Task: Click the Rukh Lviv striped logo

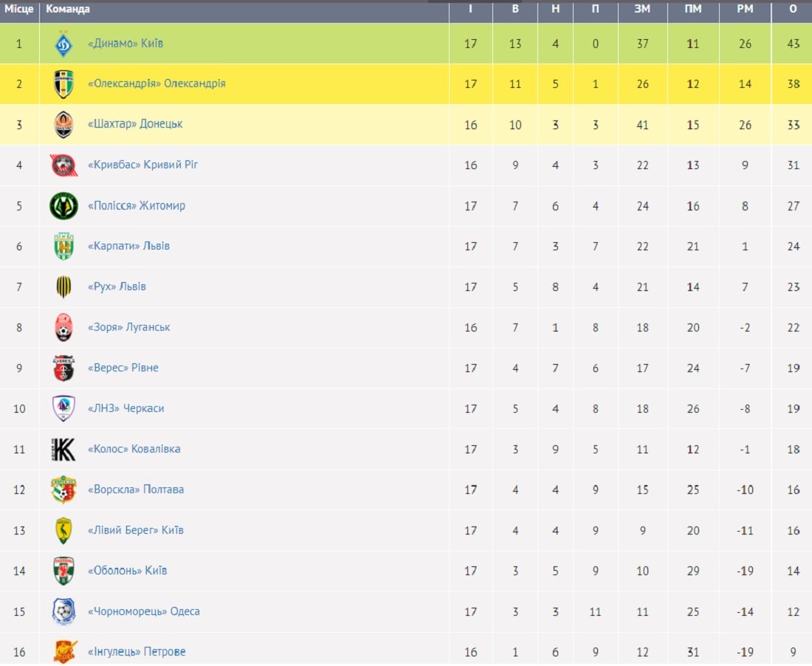Action: click(63, 287)
